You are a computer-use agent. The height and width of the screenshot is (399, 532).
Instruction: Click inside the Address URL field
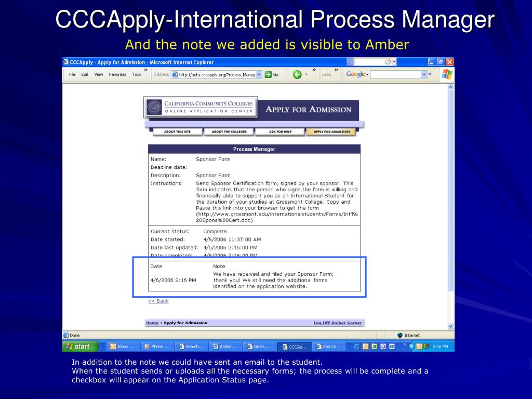[x=217, y=75]
